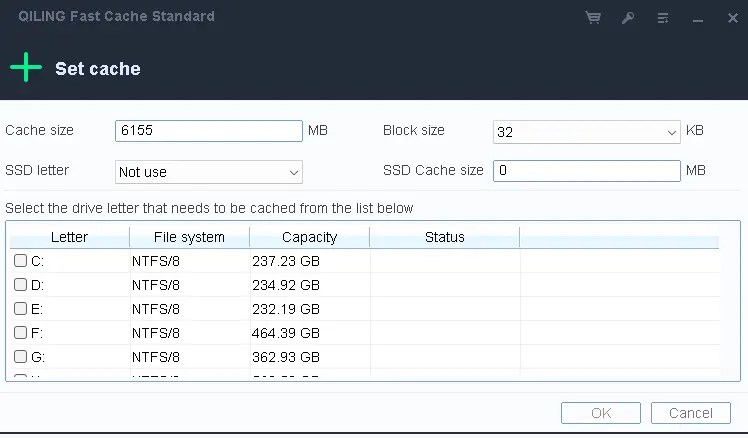Image resolution: width=748 pixels, height=438 pixels.
Task: Select the G: drive checkbox
Action: click(x=20, y=357)
